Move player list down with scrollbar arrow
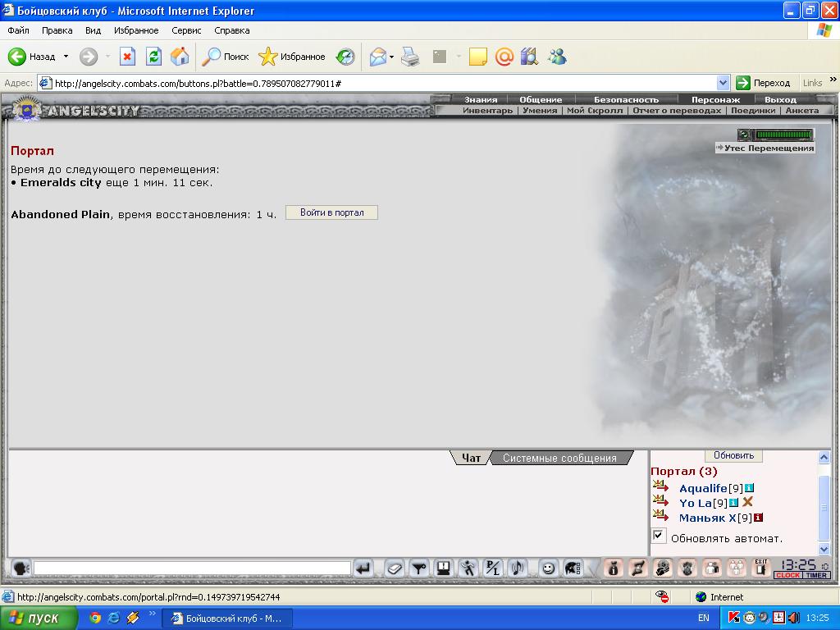840x630 pixels. pos(824,549)
